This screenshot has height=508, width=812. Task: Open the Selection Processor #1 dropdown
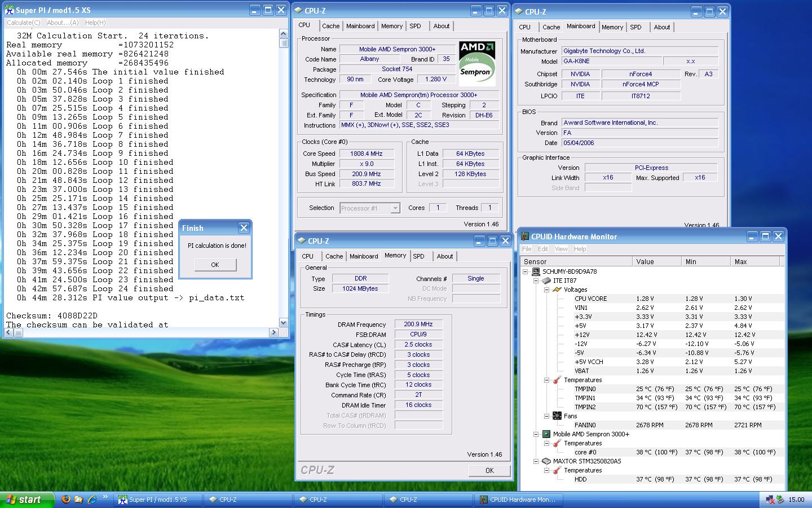point(395,208)
